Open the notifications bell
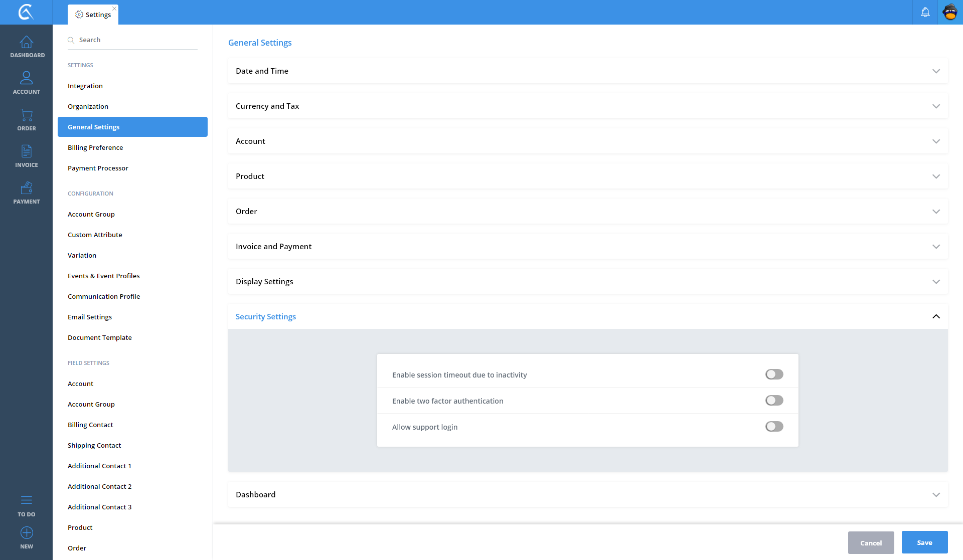 click(925, 12)
